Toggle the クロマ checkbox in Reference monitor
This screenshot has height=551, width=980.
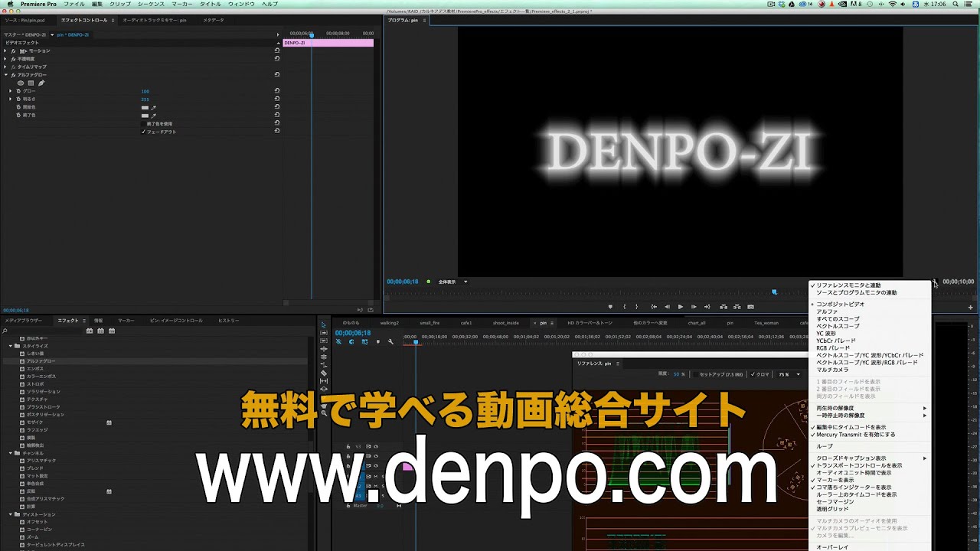tap(753, 374)
